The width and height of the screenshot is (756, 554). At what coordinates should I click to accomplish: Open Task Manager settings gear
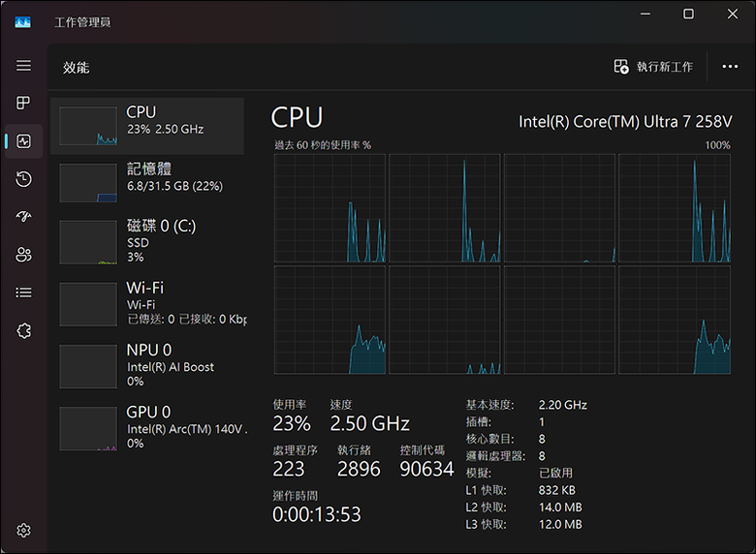pos(23,531)
